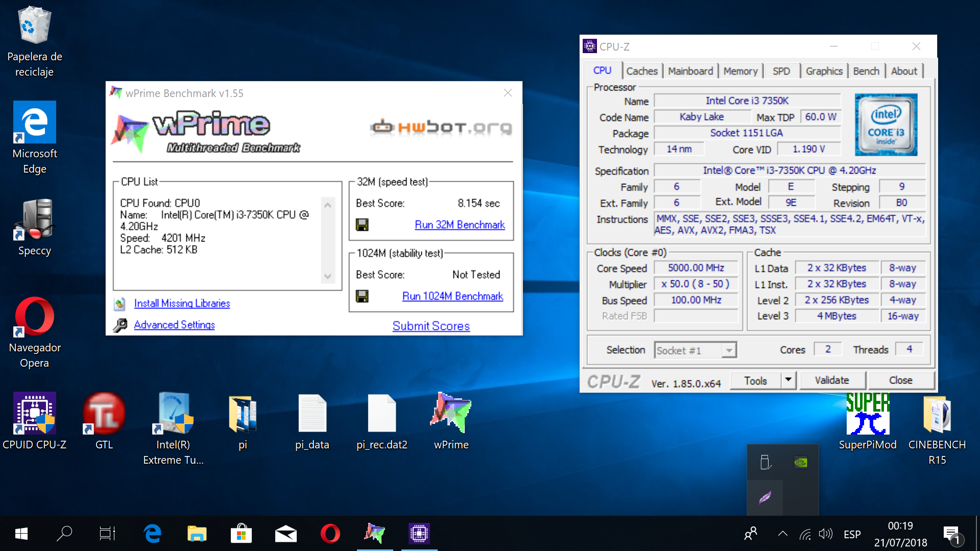The image size is (980, 551).
Task: Open File Explorer from the taskbar
Action: click(197, 534)
